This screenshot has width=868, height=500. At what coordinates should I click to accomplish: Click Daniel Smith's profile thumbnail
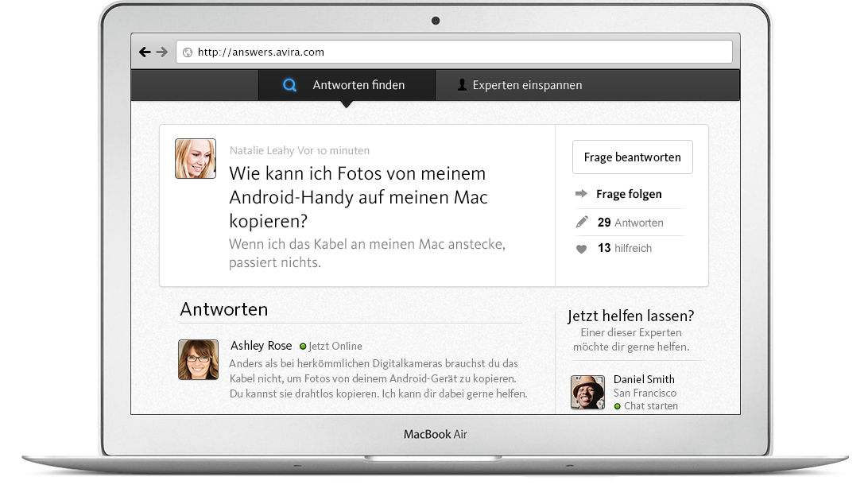[x=588, y=392]
